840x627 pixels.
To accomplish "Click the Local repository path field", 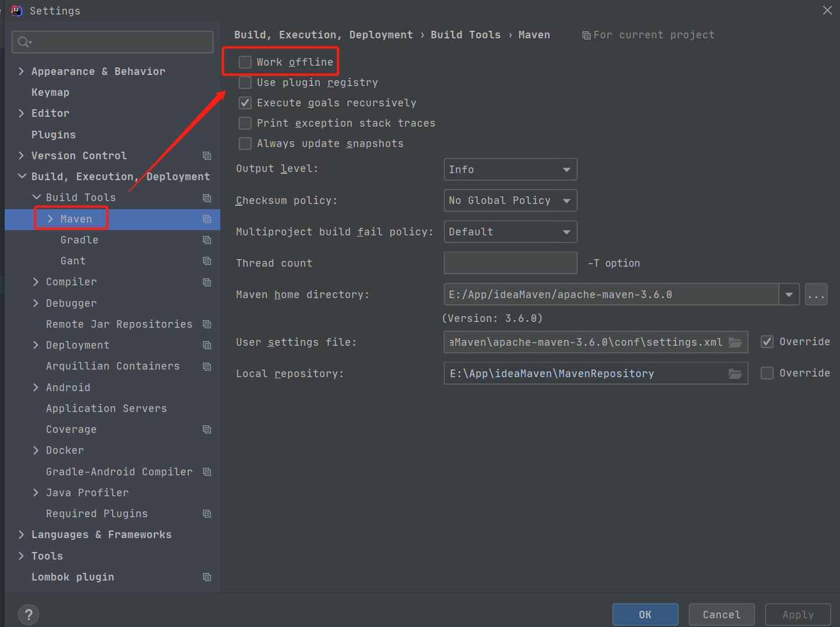I will (596, 374).
